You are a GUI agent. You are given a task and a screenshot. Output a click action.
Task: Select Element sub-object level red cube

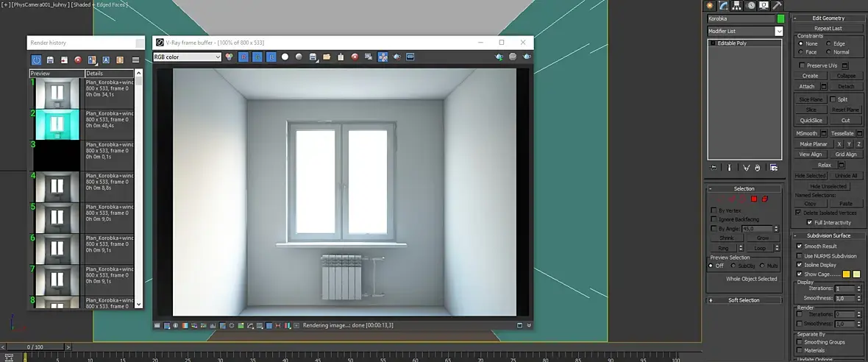764,199
